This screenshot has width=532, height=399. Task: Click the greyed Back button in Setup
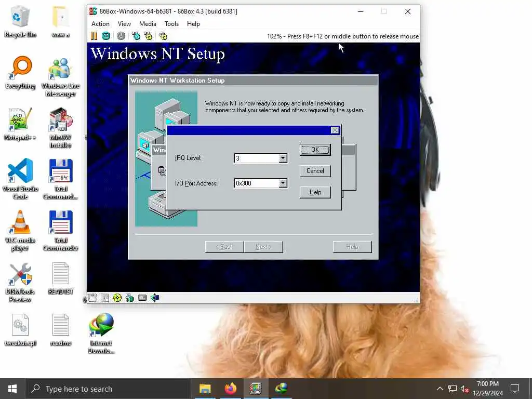tap(224, 247)
